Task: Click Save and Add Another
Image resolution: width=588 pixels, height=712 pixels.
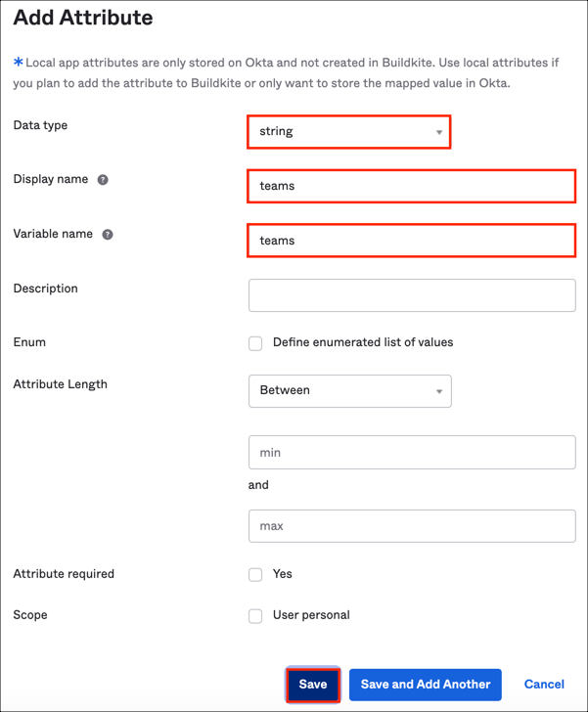Action: tap(426, 685)
